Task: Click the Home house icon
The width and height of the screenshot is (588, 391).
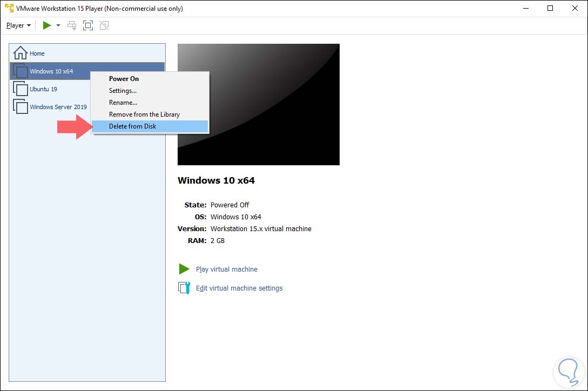Action: tap(21, 53)
